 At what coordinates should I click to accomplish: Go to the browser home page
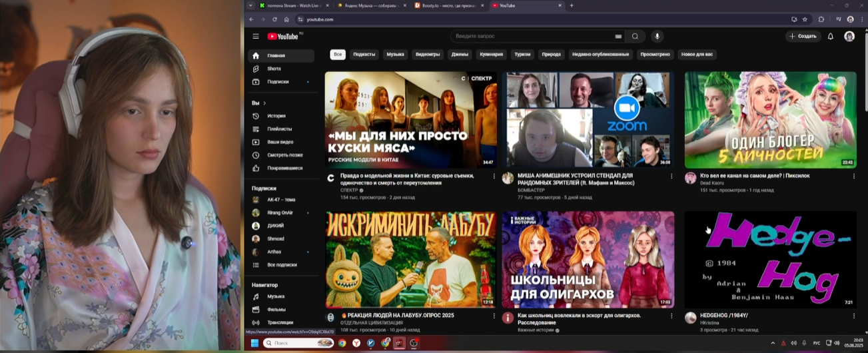click(x=286, y=19)
